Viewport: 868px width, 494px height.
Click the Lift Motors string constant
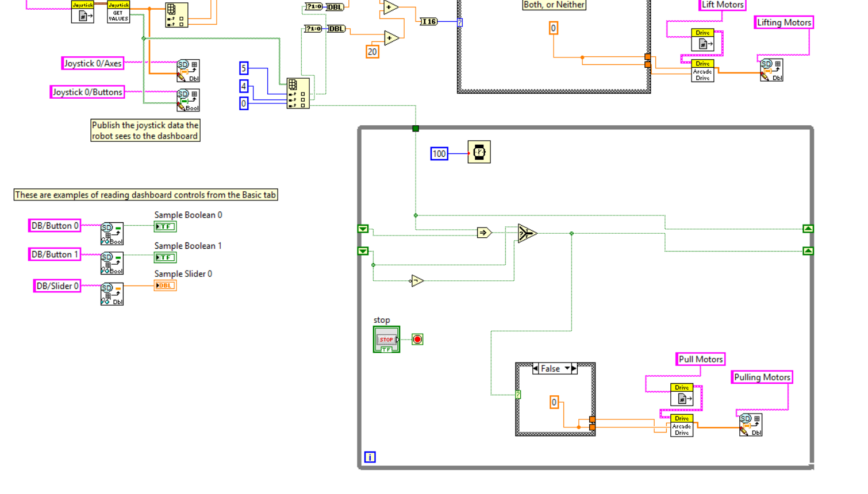coord(723,5)
